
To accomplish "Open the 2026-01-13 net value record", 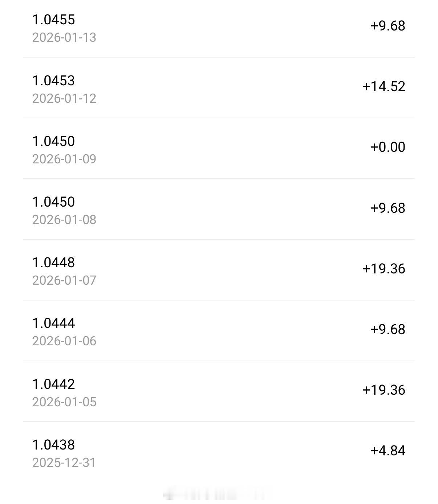I will coord(64,37).
